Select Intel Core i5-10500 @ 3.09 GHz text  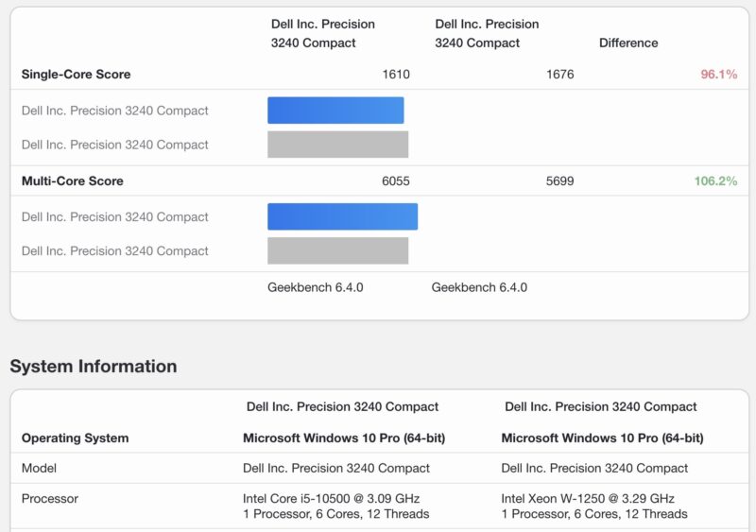332,498
